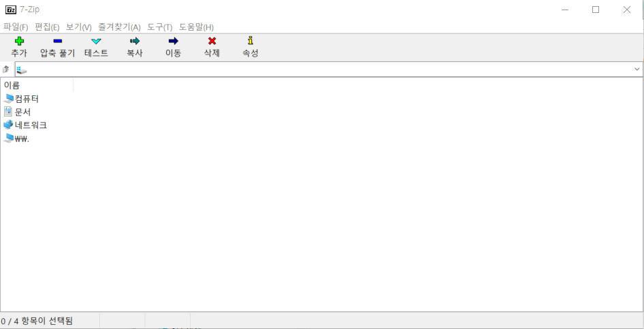The height and width of the screenshot is (329, 644).
Task: Select the 네트워크 network icon
Action: click(x=8, y=125)
